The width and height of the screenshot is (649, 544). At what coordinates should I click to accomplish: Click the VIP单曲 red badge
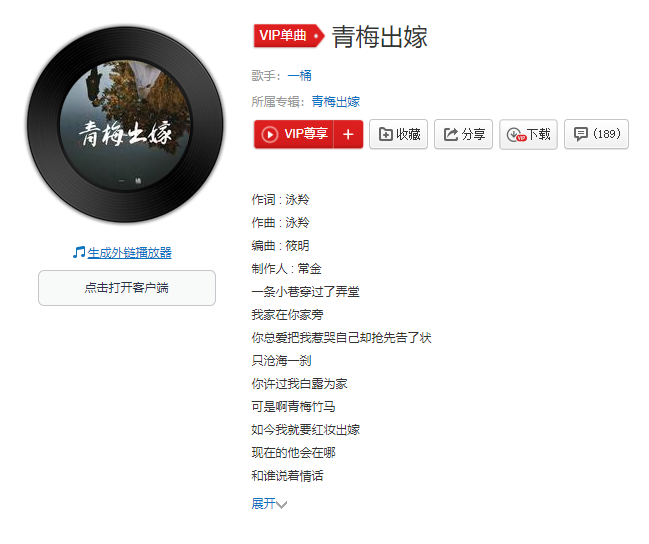pos(288,36)
